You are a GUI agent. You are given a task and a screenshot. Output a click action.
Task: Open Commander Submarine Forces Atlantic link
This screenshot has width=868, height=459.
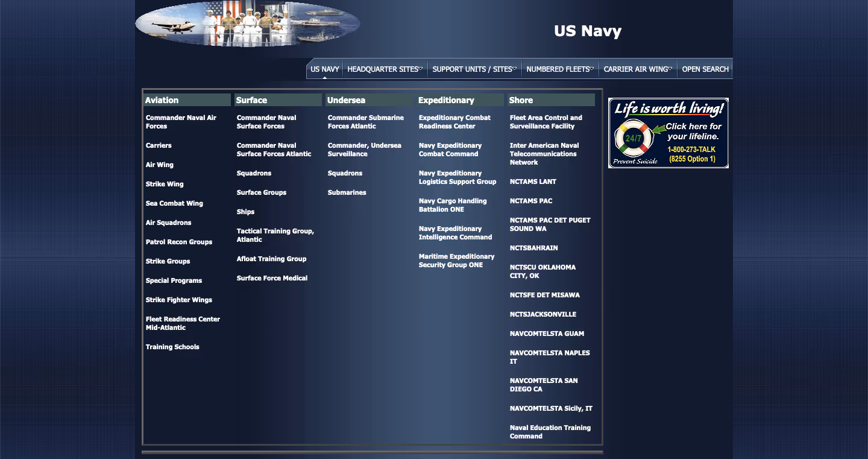point(366,122)
